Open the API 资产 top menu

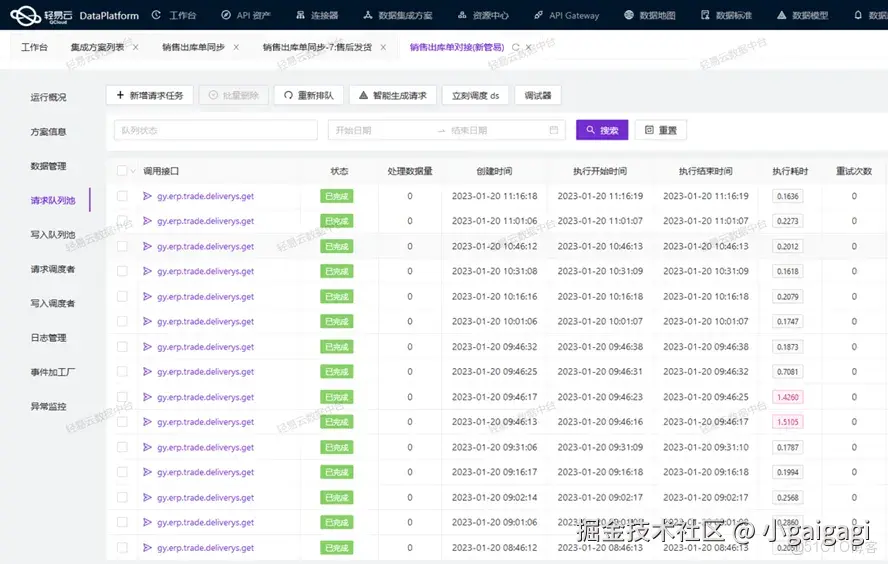pyautogui.click(x=246, y=15)
